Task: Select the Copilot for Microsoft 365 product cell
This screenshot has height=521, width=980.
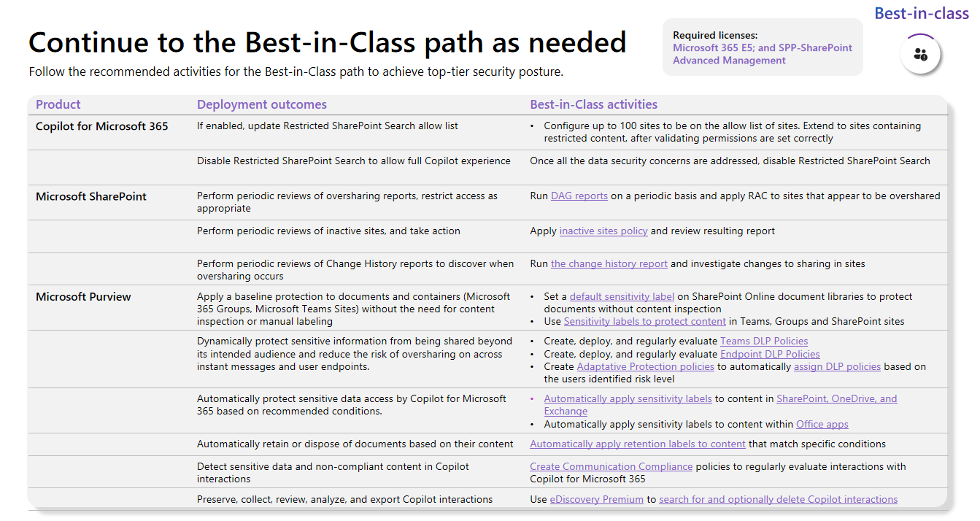Action: 102,126
